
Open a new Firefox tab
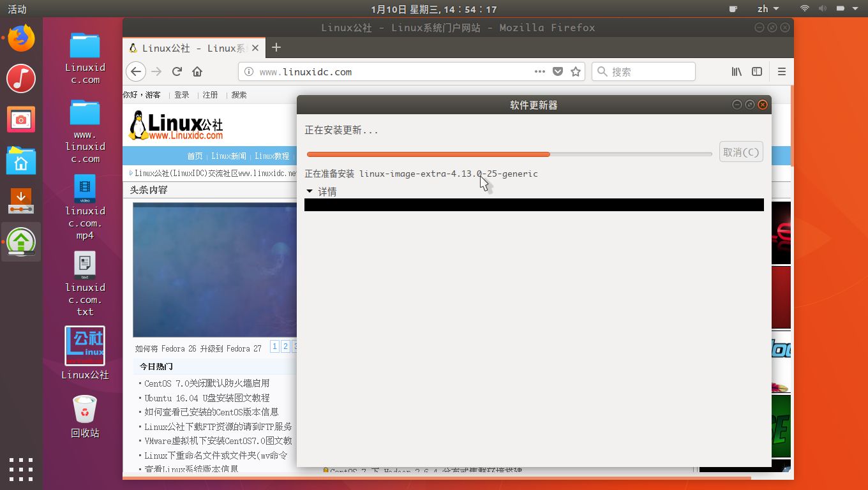(x=276, y=47)
